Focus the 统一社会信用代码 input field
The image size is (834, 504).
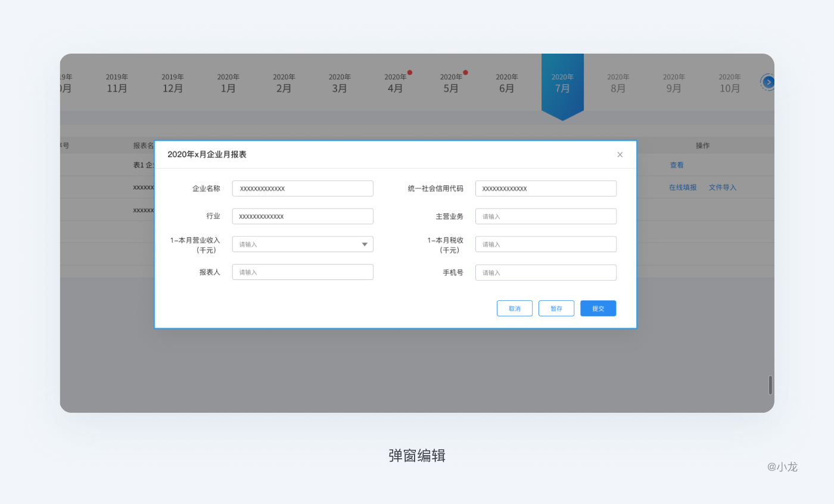tap(546, 189)
